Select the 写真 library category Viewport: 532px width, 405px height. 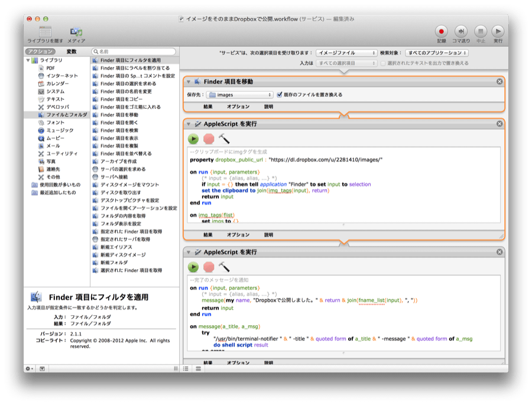click(51, 161)
